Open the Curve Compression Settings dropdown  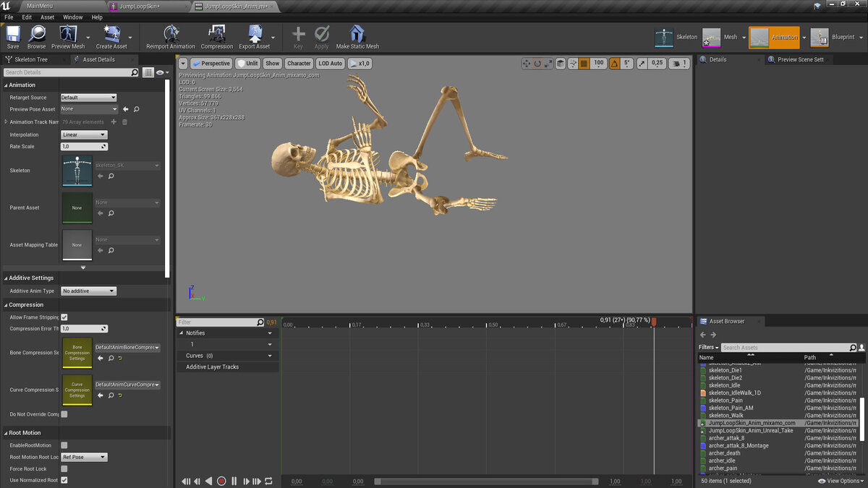127,385
